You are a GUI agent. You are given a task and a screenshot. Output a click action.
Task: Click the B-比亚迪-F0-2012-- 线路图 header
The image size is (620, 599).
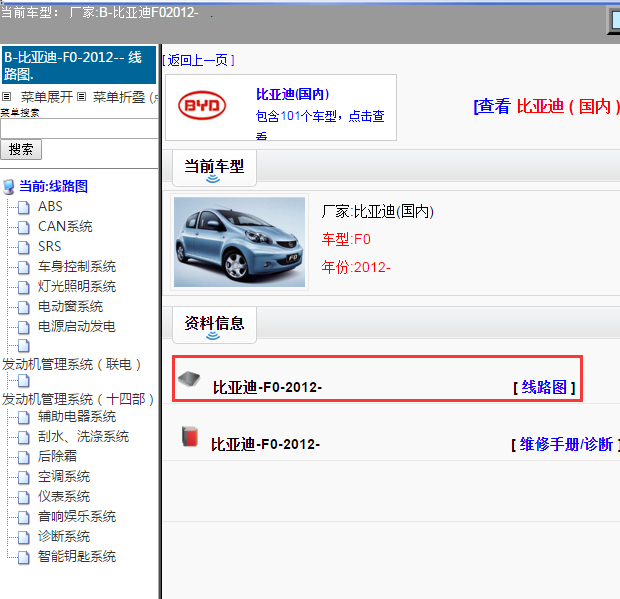click(x=79, y=65)
